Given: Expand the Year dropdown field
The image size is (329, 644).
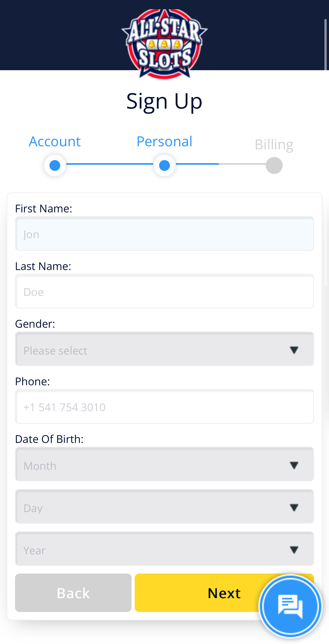Looking at the screenshot, I should (164, 549).
